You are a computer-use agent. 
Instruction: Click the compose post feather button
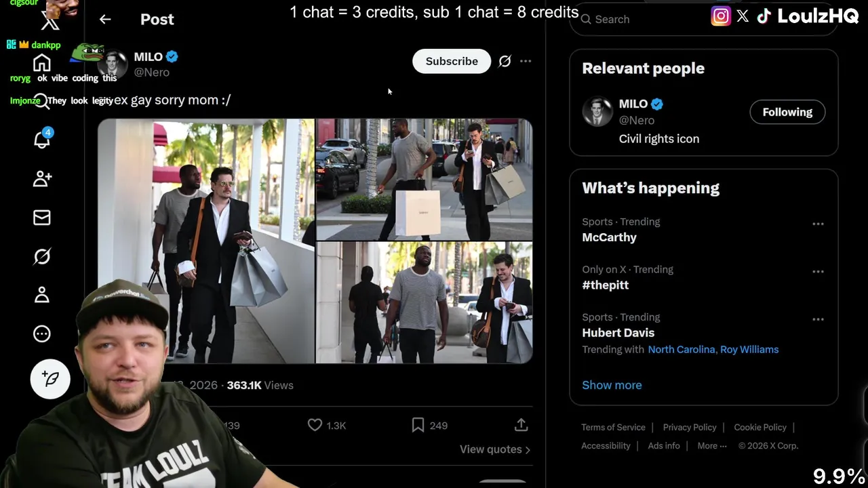50,378
